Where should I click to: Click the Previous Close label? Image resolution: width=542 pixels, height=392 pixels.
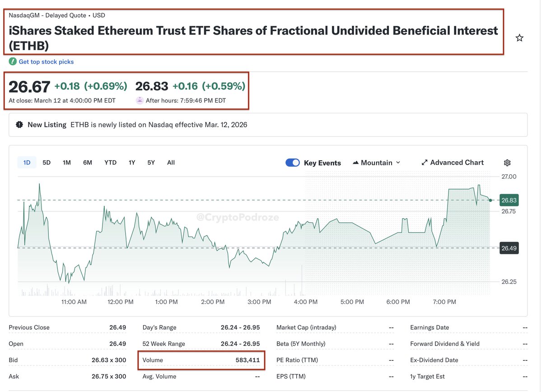click(29, 327)
